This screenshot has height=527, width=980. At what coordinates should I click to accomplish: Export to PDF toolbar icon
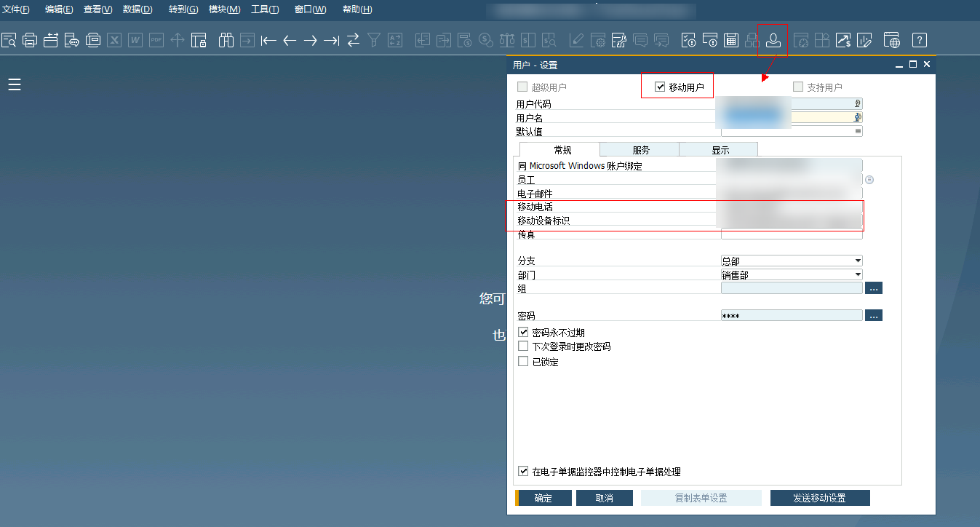[x=156, y=40]
